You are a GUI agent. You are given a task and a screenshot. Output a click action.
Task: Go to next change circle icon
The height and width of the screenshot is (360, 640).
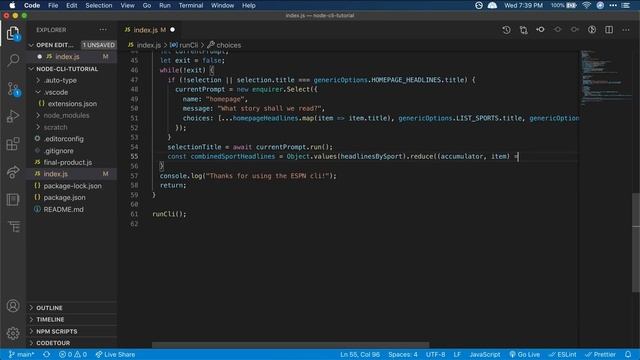(575, 30)
